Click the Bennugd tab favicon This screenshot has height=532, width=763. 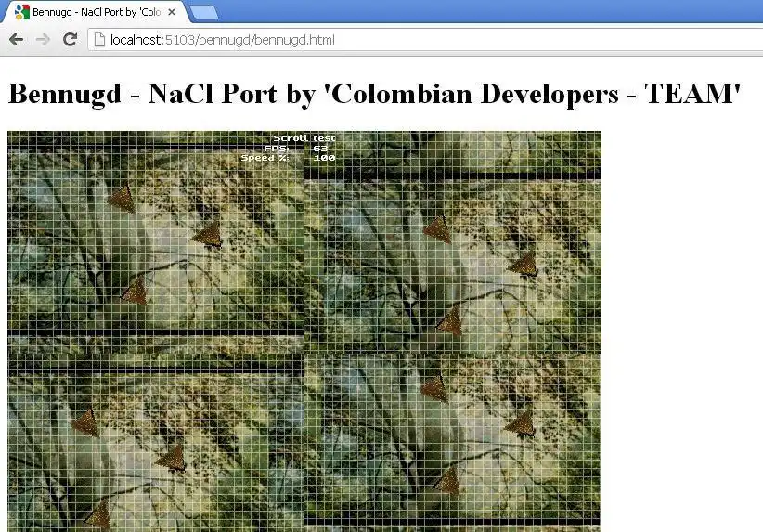pyautogui.click(x=22, y=12)
